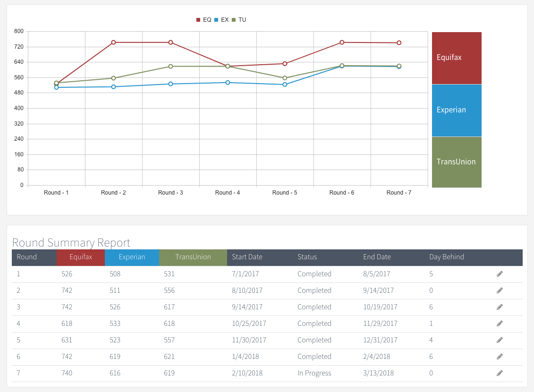534x392 pixels.
Task: Click the End Date column header
Action: pos(377,257)
